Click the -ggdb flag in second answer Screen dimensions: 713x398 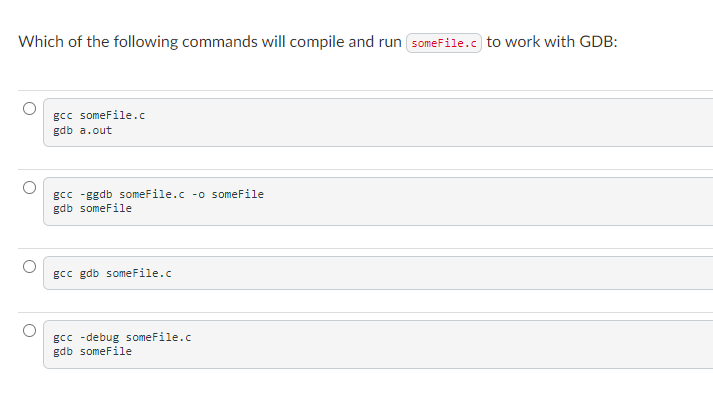pos(96,194)
